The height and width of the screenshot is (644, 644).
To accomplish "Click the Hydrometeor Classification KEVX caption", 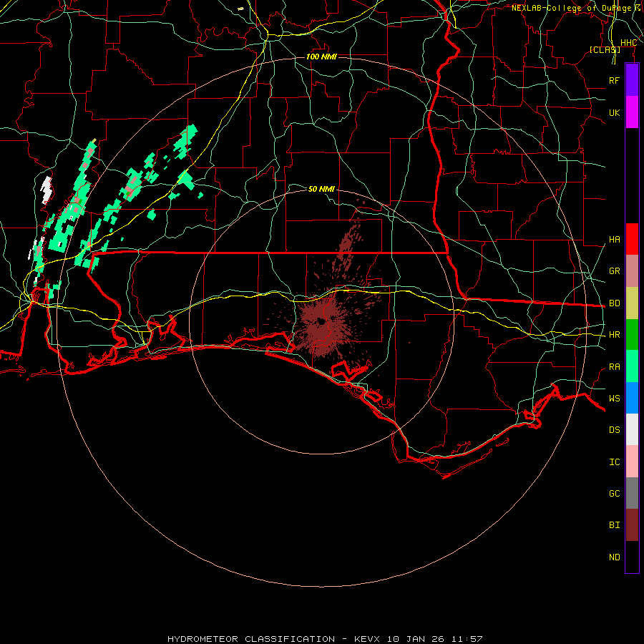I will coord(324,639).
